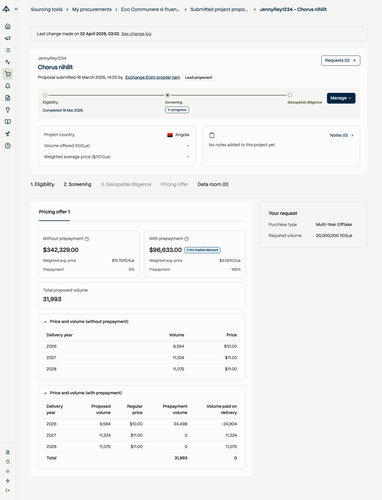382x500 pixels.
Task: Collapse Price and volume (with prepayment) section
Action: coord(45,393)
